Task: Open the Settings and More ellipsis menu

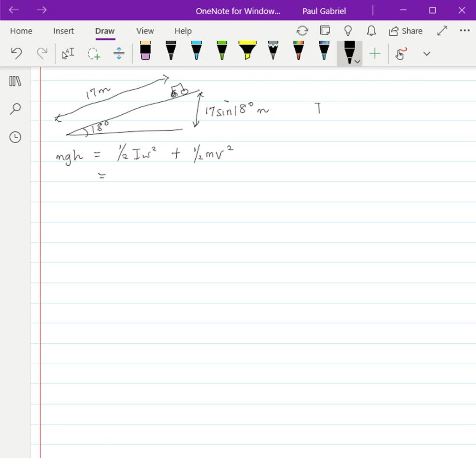Action: (x=464, y=31)
